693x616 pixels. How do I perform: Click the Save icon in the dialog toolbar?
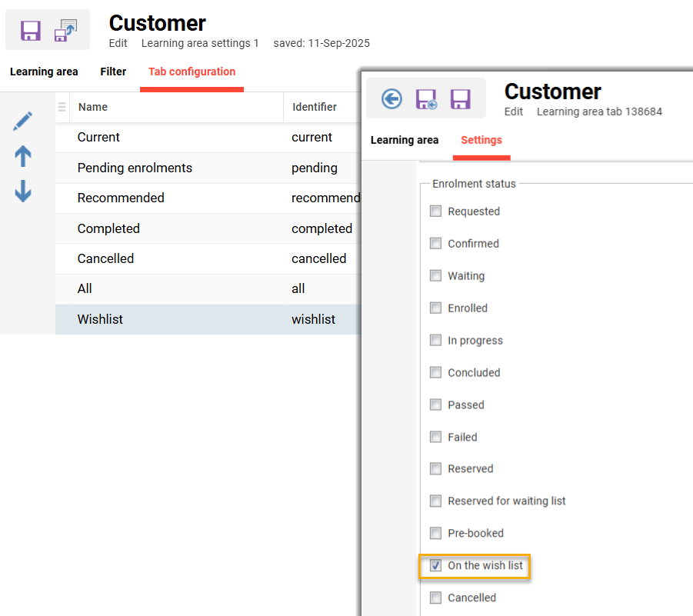[460, 98]
